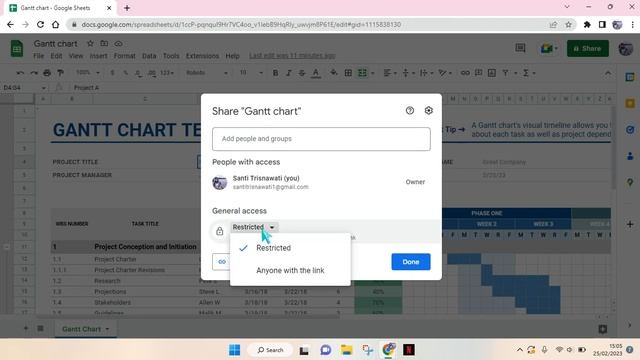Viewport: 640px width, 360px height.
Task: Click the Redo toolbar icon
Action: pos(33,73)
